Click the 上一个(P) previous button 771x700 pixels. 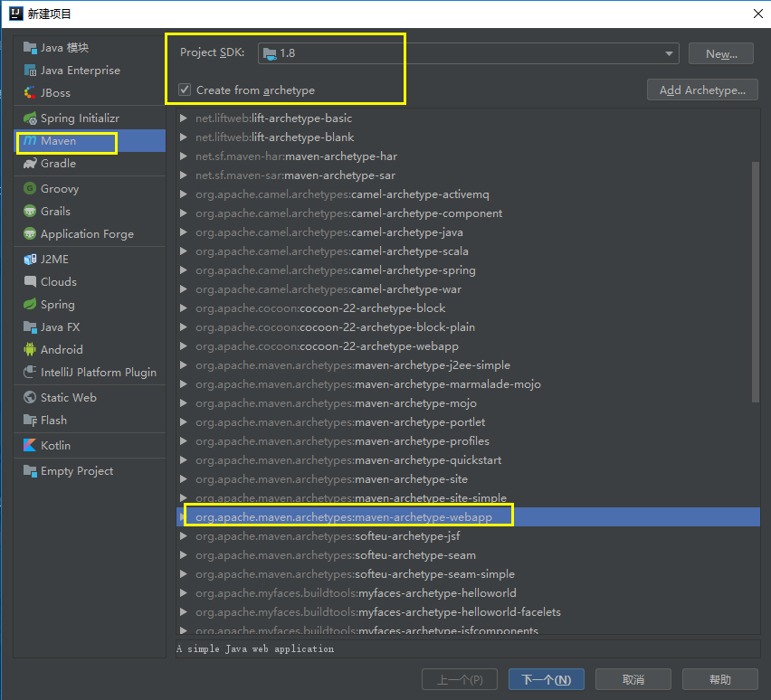[x=460, y=679]
